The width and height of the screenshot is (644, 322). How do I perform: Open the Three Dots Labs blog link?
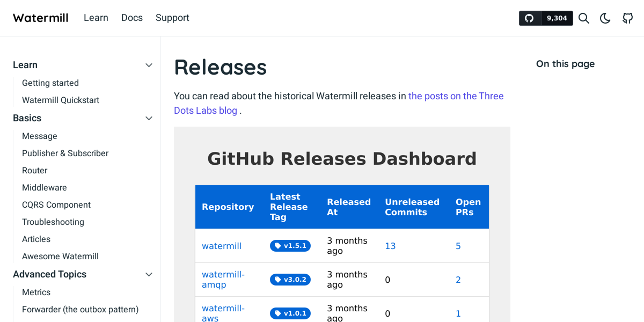point(456,96)
